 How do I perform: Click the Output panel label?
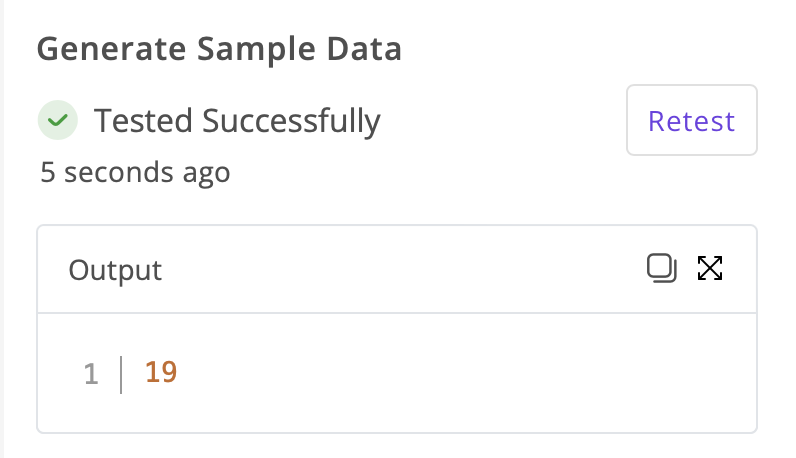click(115, 270)
